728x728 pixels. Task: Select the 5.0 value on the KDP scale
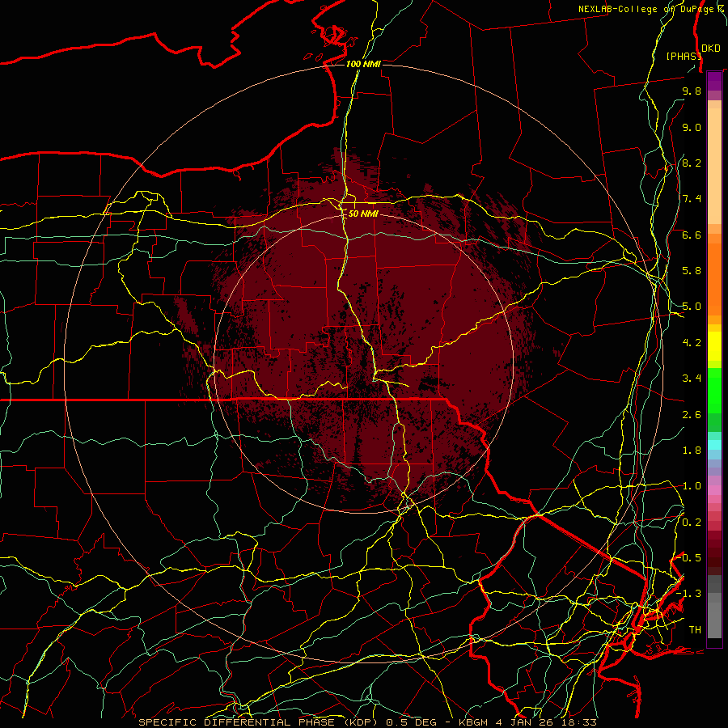point(692,307)
